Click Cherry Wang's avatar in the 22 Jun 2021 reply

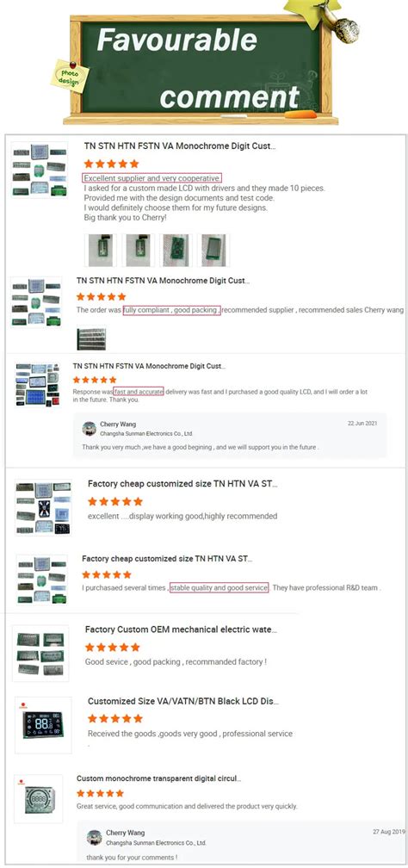point(90,429)
